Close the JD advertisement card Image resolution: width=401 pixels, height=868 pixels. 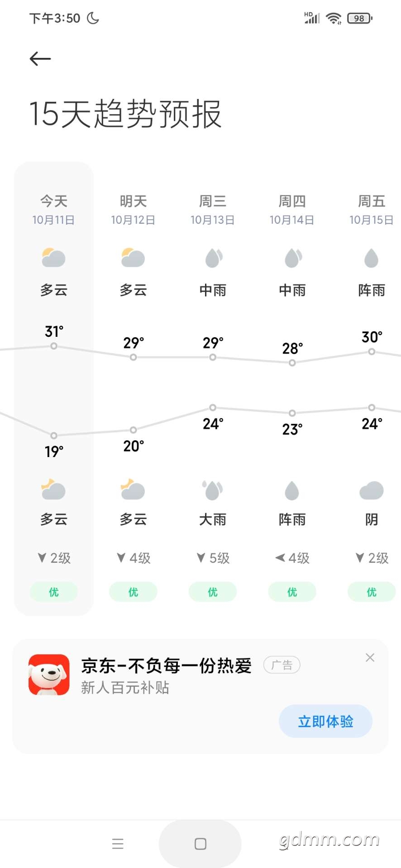(x=370, y=657)
